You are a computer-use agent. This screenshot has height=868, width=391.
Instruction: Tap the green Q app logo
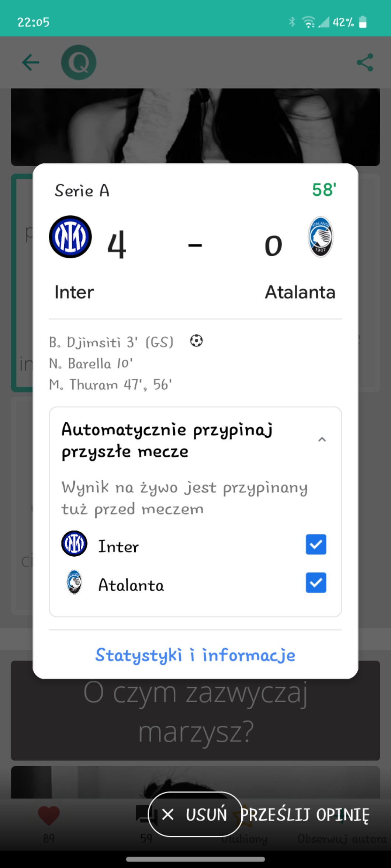(79, 62)
